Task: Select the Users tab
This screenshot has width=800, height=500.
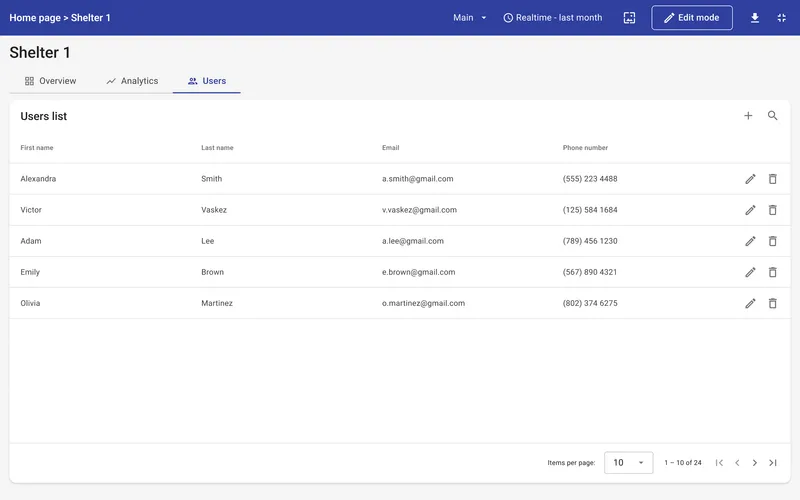Action: [207, 81]
